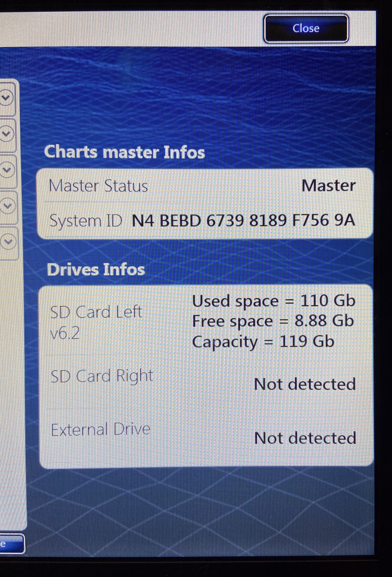Viewport: 392px width, 577px height.
Task: Click the Master status value
Action: pos(328,186)
